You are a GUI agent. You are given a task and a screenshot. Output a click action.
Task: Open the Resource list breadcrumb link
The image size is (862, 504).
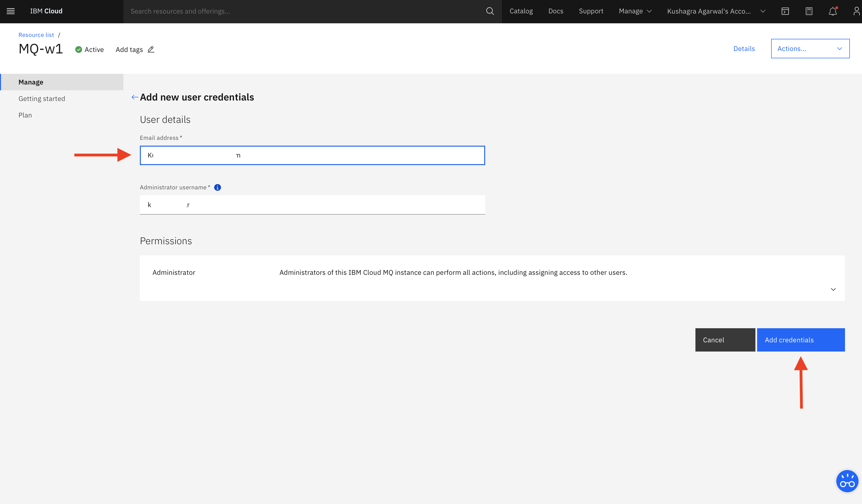pyautogui.click(x=36, y=35)
